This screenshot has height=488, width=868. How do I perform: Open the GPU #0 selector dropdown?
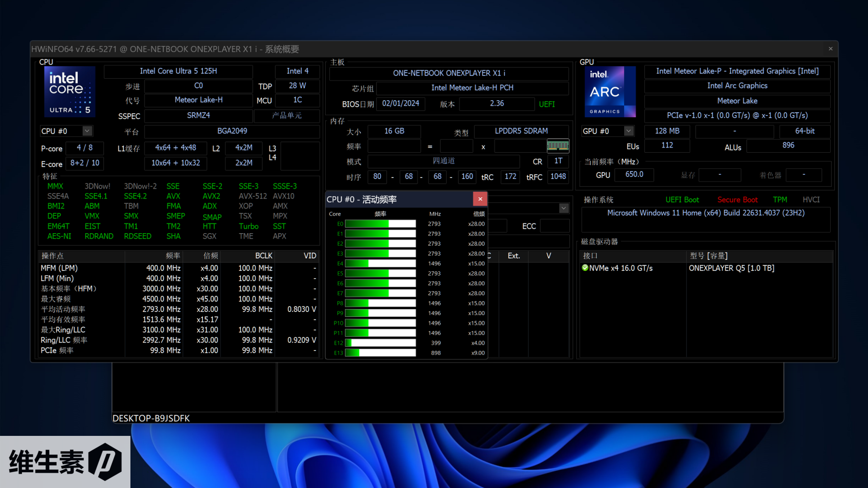pyautogui.click(x=628, y=131)
